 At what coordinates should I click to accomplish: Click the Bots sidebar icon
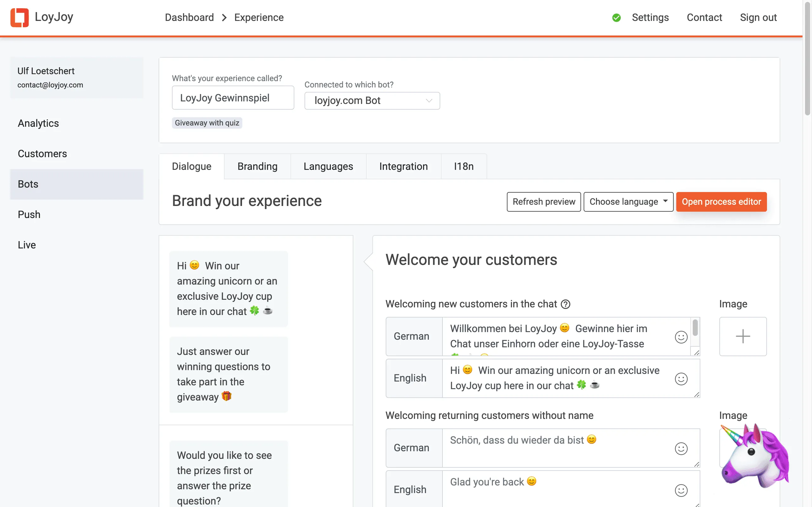28,184
